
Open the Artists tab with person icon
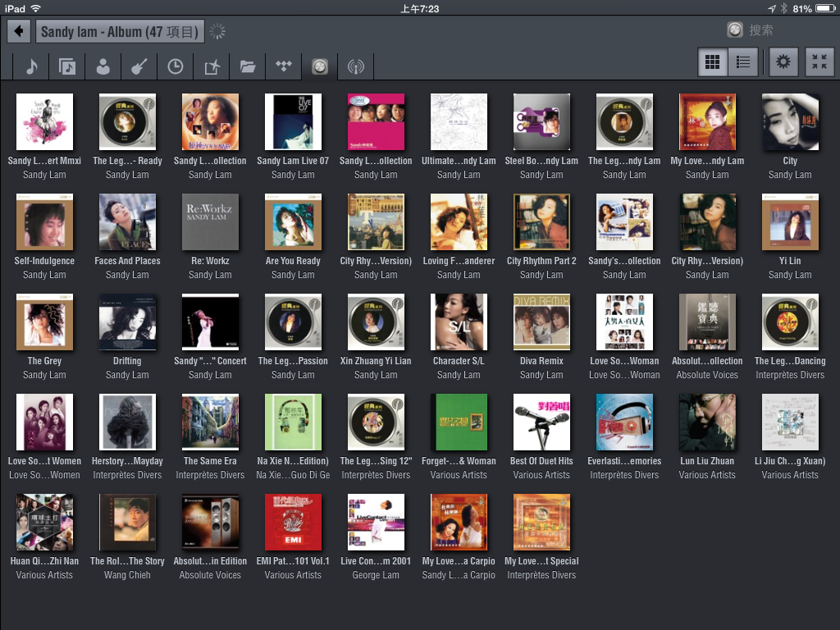pos(103,66)
